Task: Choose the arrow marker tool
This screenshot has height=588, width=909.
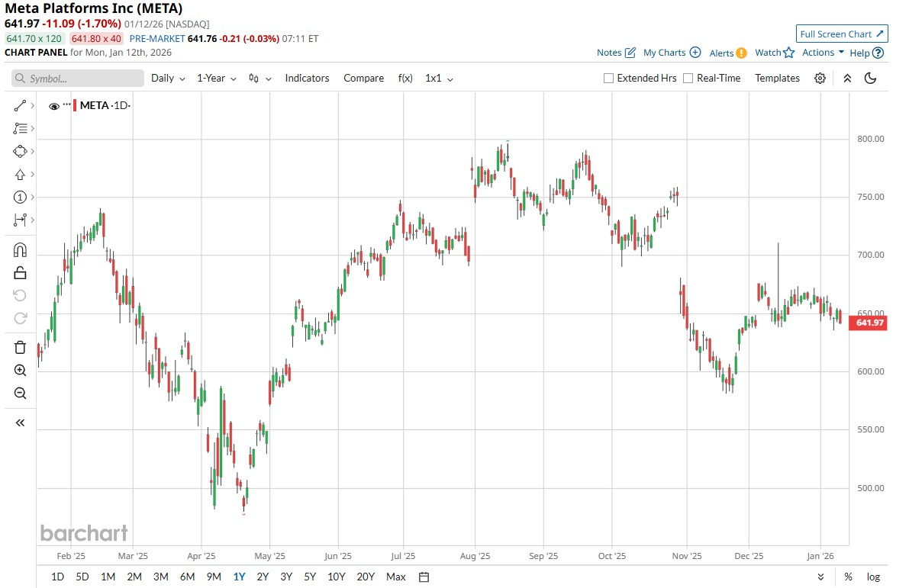Action: coord(20,175)
